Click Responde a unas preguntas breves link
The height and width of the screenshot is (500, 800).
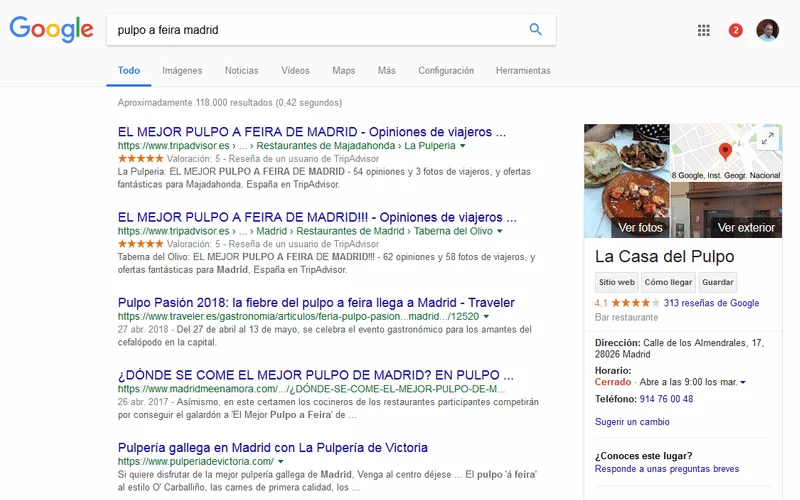(x=667, y=469)
